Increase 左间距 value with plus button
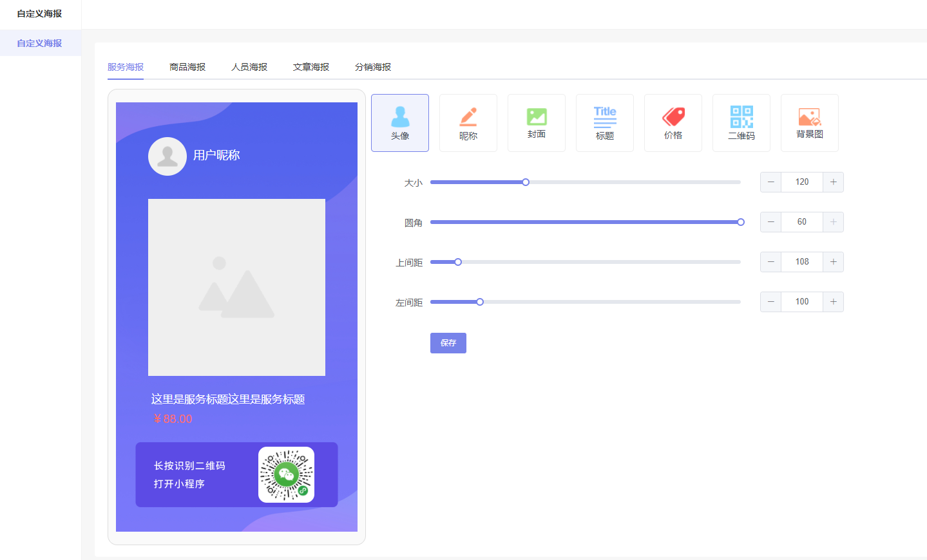This screenshot has height=560, width=927. coord(833,302)
